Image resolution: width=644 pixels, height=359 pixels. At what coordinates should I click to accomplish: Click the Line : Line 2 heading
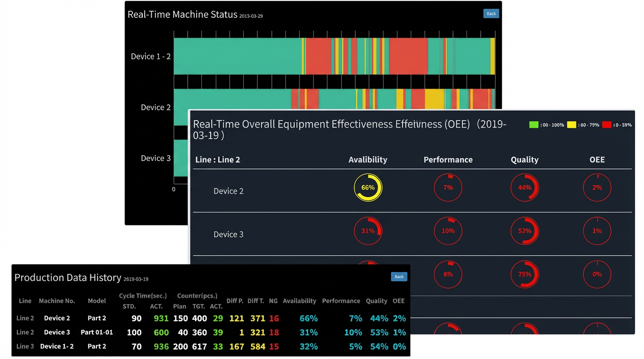218,160
